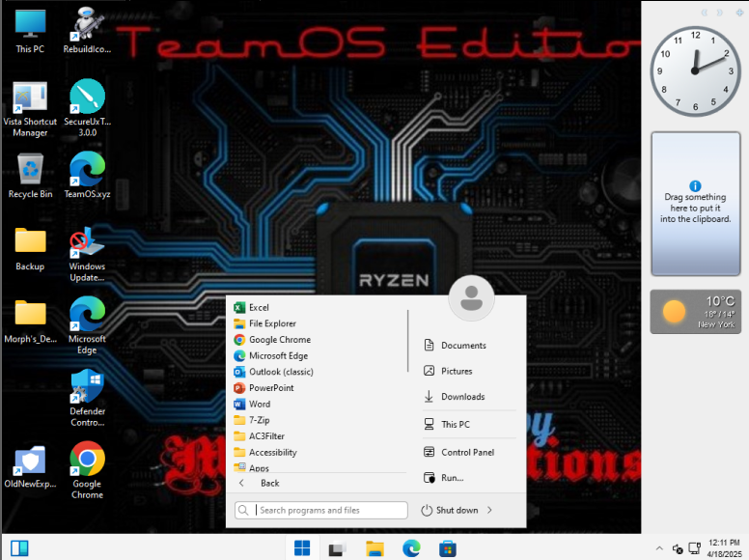Expand shut down options arrow
The image size is (749, 560).
click(x=489, y=511)
